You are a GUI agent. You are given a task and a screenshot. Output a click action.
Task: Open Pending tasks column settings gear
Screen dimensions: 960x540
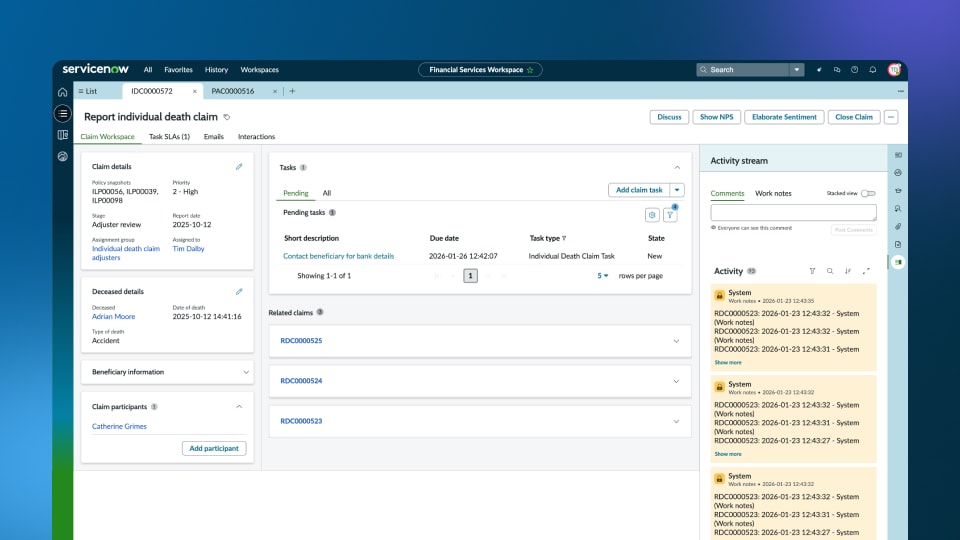[652, 215]
